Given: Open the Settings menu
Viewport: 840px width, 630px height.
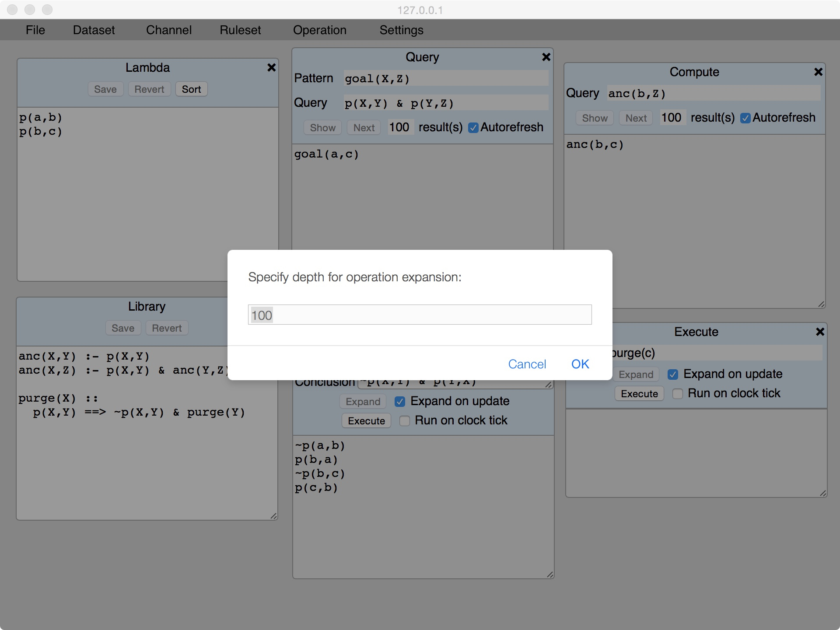Looking at the screenshot, I should coord(401,30).
